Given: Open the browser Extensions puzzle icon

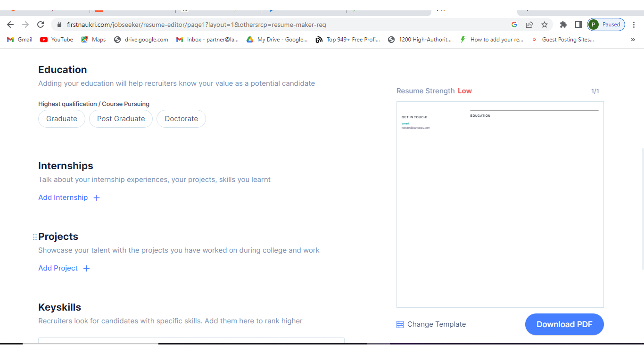Looking at the screenshot, I should (563, 25).
